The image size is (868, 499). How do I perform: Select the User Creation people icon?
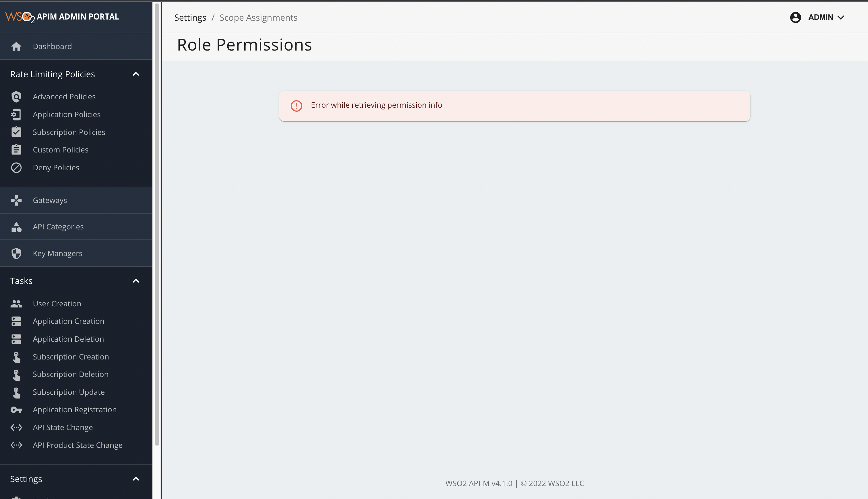coord(16,303)
